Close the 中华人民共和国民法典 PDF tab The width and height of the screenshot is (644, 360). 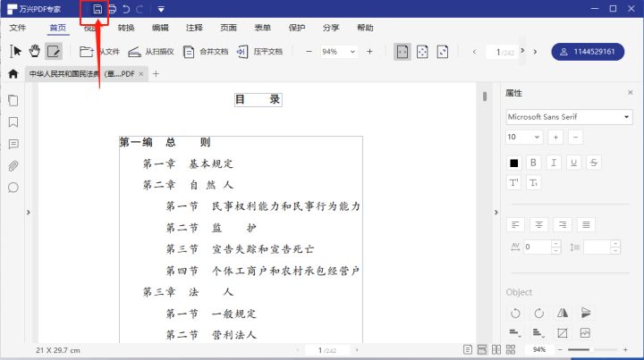pyautogui.click(x=141, y=74)
